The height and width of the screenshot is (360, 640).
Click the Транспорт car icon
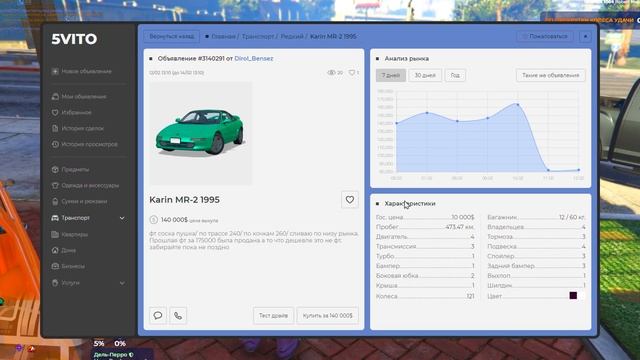[55, 218]
